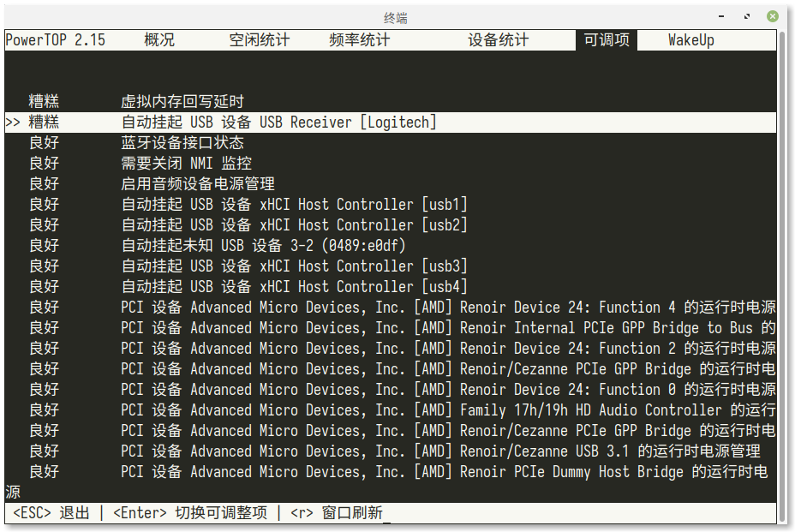Image resolution: width=795 pixels, height=532 pixels.
Task: Toggle the Logitech USB Receiver autosuspend row
Action: [x=278, y=123]
